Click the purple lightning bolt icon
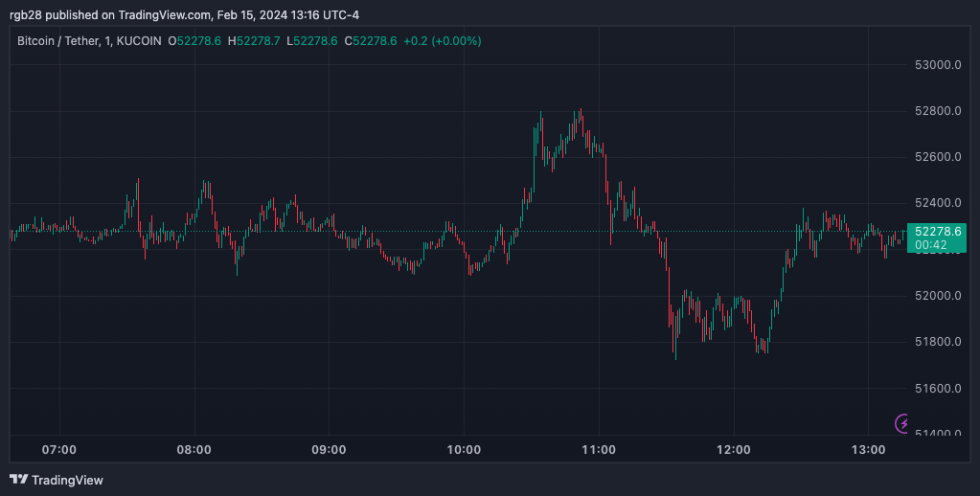The image size is (980, 496). (x=902, y=424)
